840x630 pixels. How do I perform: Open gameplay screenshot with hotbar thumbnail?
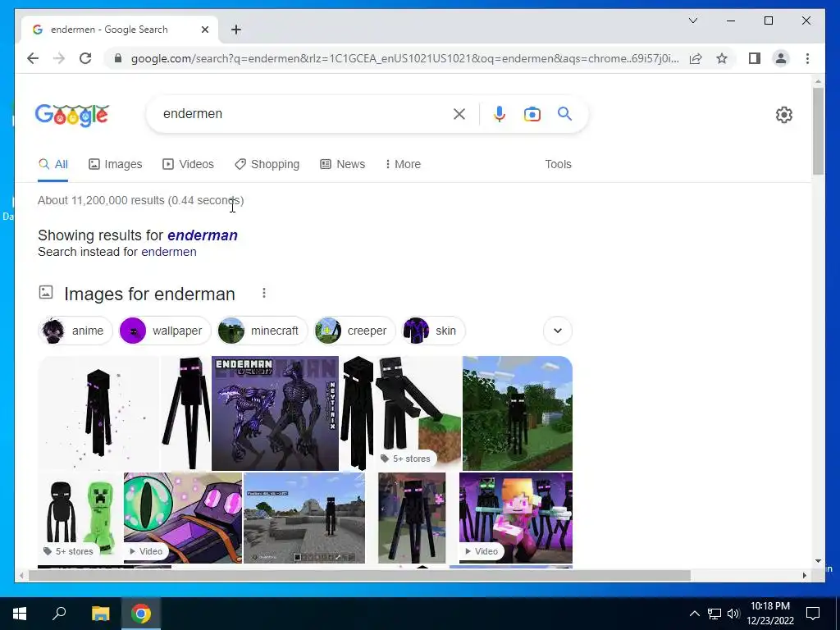(304, 518)
